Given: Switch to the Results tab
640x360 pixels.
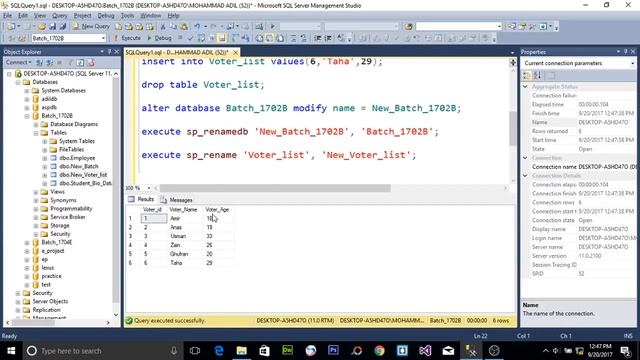Looking at the screenshot, I should click(x=141, y=199).
